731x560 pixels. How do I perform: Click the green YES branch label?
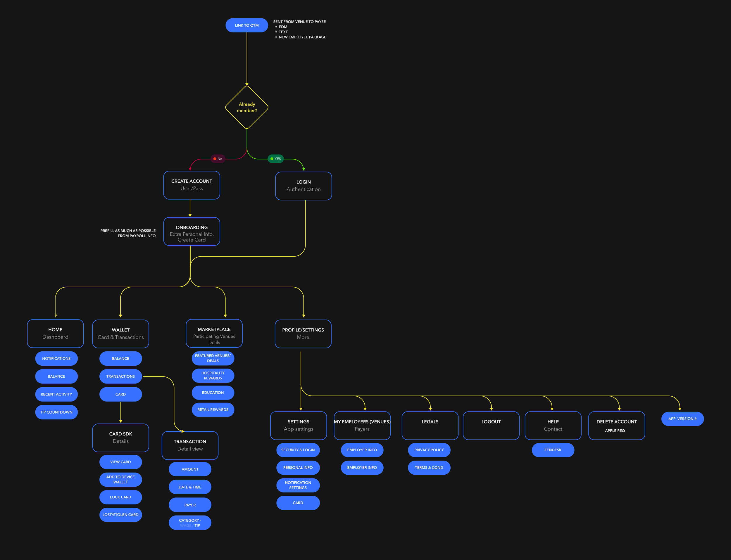tap(276, 159)
